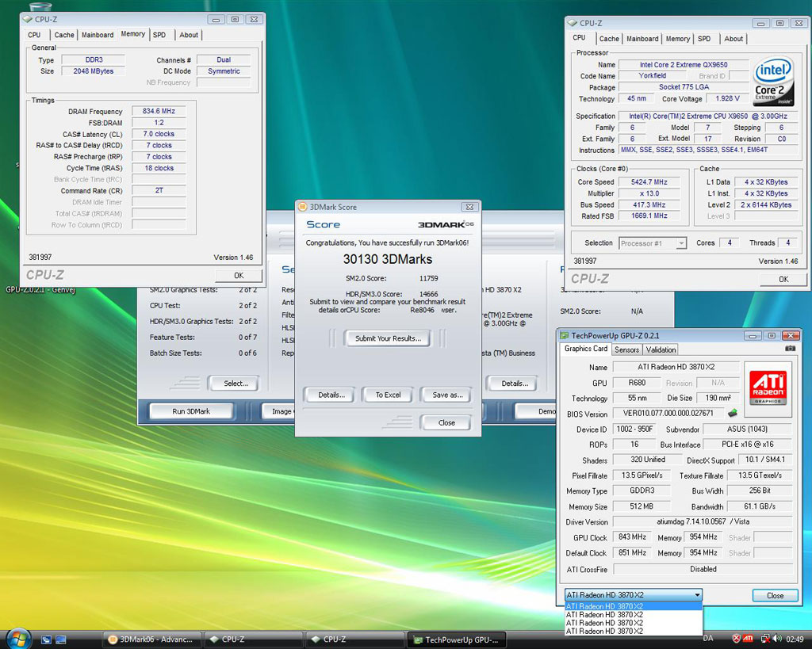Image resolution: width=812 pixels, height=649 pixels.
Task: Click Details... button in 3DMark06 main window
Action: tap(514, 384)
